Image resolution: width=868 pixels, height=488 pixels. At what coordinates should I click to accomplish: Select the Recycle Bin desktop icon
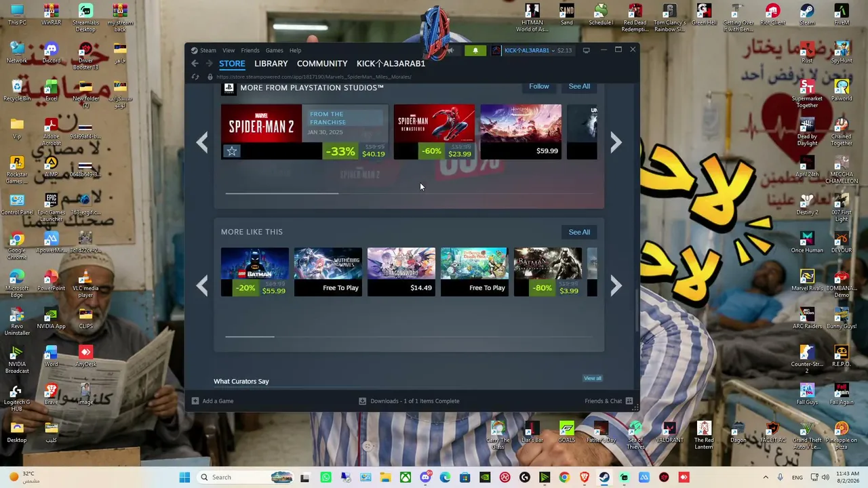tap(17, 91)
